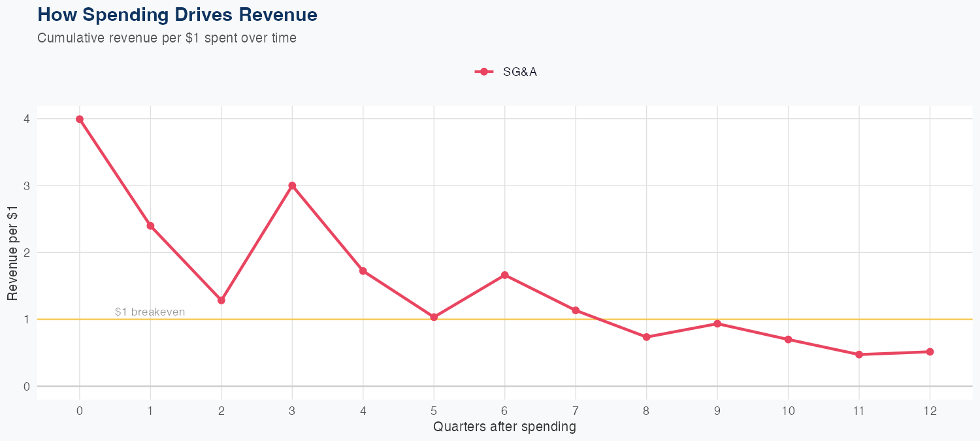Image resolution: width=980 pixels, height=441 pixels.
Task: Select the peak data point at quarter 3
Action: click(292, 186)
